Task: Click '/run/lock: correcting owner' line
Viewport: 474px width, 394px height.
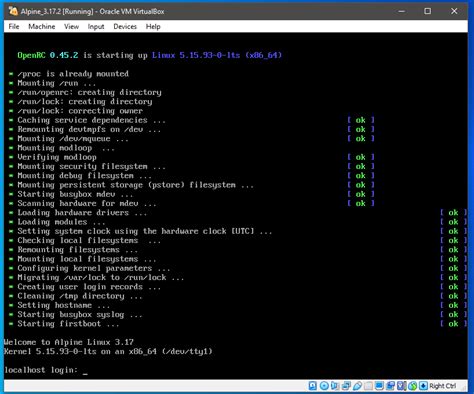Action: point(80,111)
